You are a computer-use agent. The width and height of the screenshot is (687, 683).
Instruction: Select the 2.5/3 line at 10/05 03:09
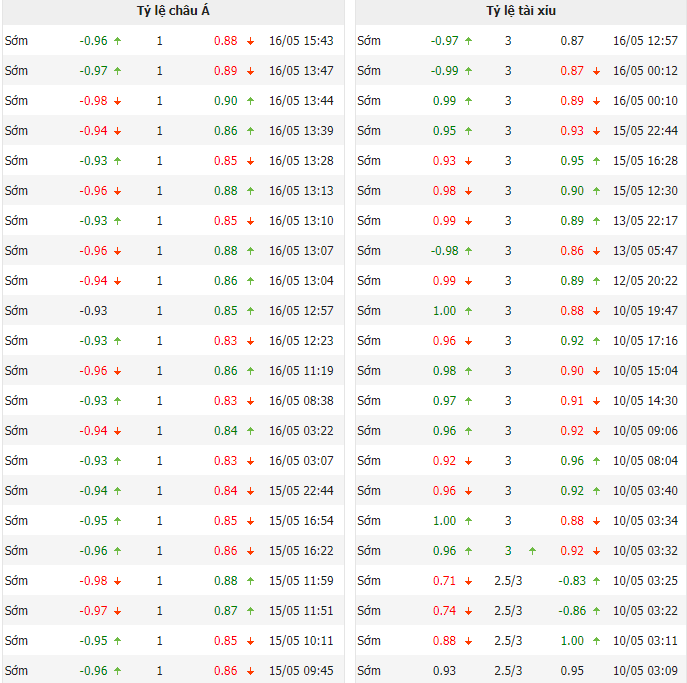508,671
